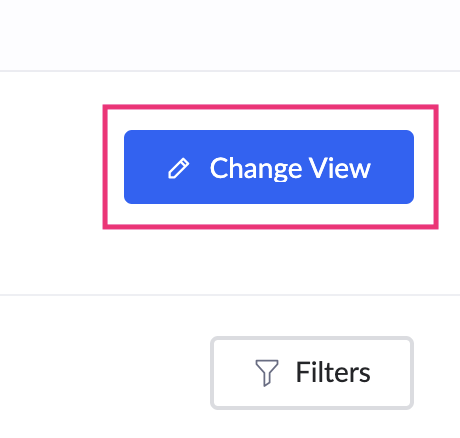
Task: Switch the current view layout
Action: [269, 167]
